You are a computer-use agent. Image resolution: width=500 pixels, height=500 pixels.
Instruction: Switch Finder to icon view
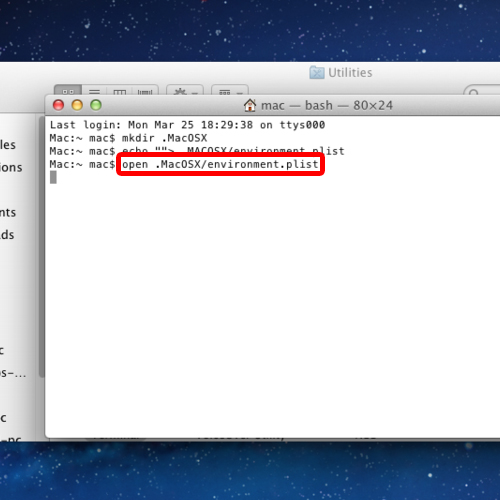pos(68,90)
